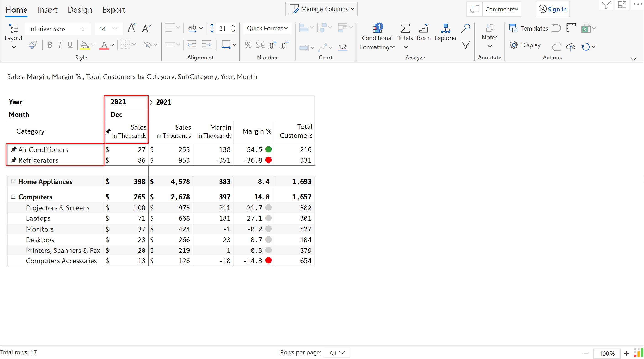
Task: Click the Totals sigma icon
Action: [405, 29]
